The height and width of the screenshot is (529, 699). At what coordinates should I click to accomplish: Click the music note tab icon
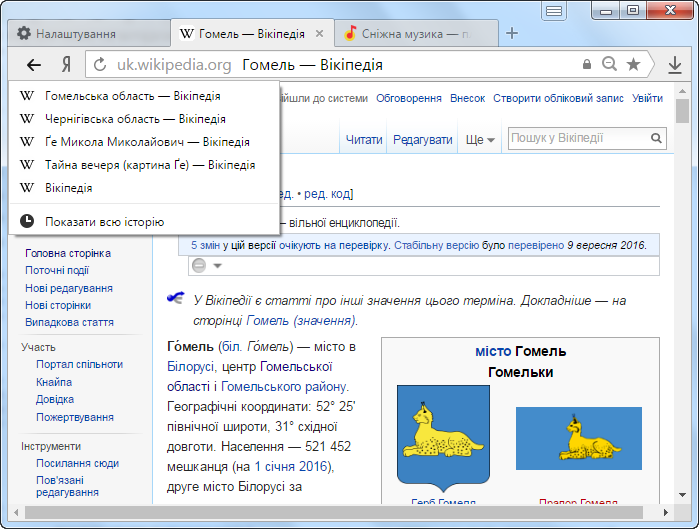click(x=350, y=33)
